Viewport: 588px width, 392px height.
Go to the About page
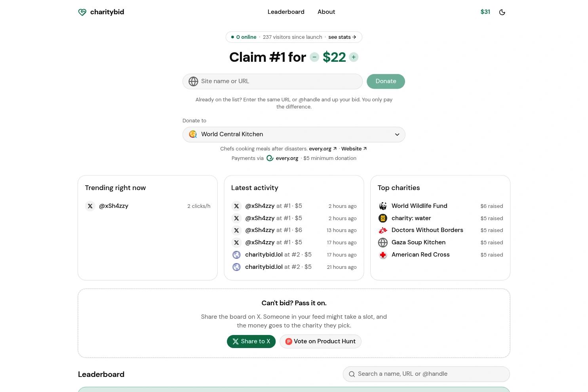click(x=326, y=12)
